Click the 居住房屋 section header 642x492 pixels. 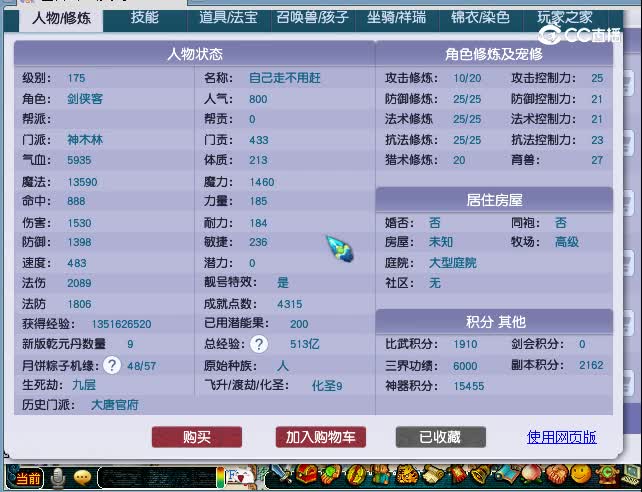coord(494,200)
